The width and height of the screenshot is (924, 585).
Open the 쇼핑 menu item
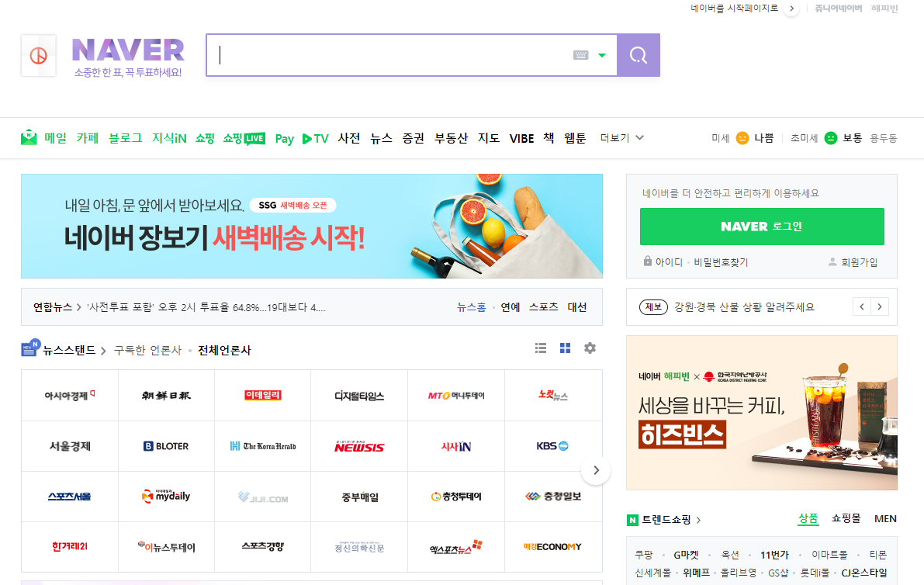click(205, 138)
